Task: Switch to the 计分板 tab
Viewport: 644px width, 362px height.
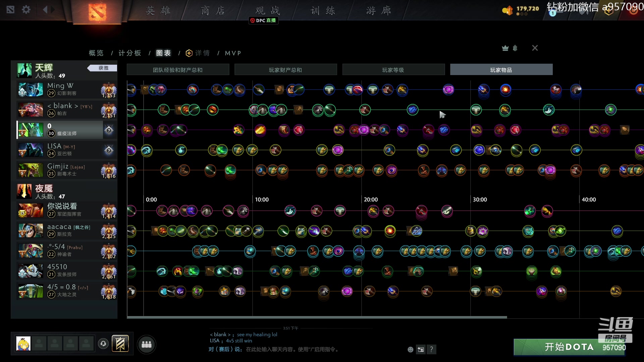Action: click(x=130, y=53)
